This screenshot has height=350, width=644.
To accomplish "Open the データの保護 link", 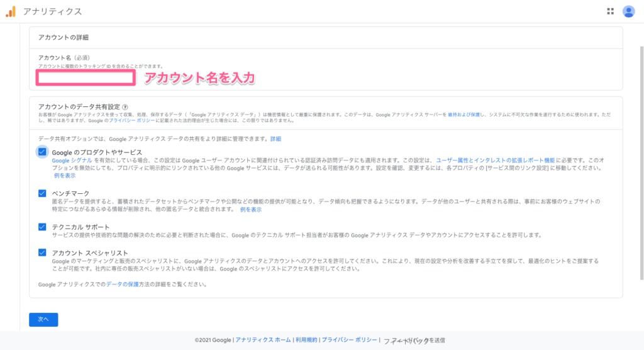I will point(123,285).
